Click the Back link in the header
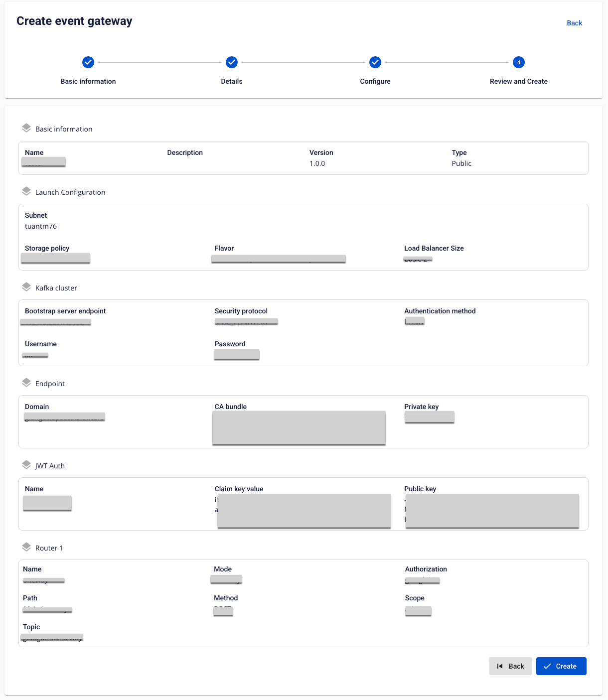The image size is (608, 700). pyautogui.click(x=574, y=23)
